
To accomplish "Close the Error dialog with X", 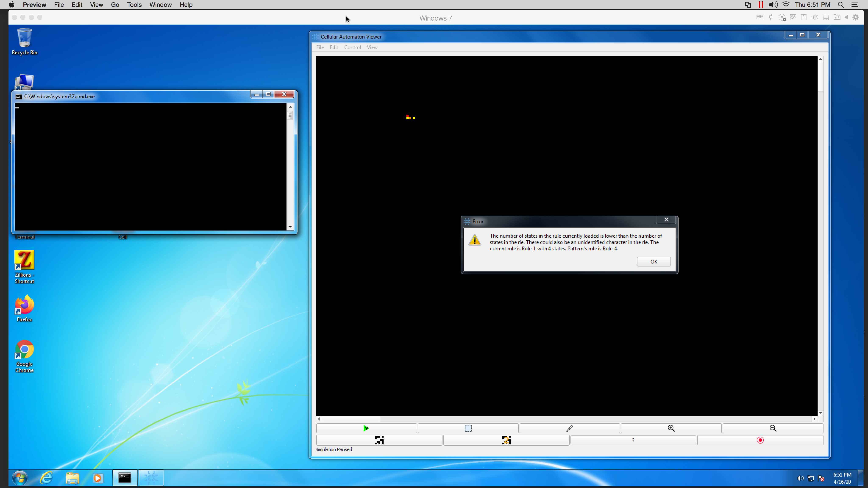I will [x=666, y=220].
